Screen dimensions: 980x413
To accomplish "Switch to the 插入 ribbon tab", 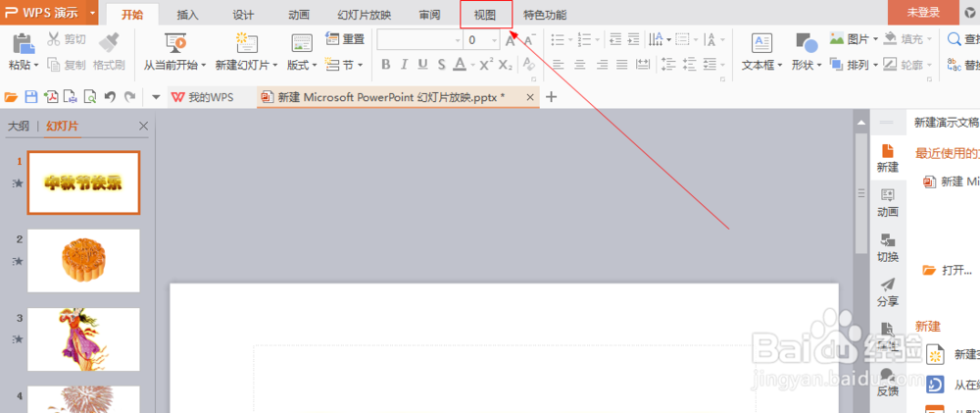I will click(x=187, y=15).
